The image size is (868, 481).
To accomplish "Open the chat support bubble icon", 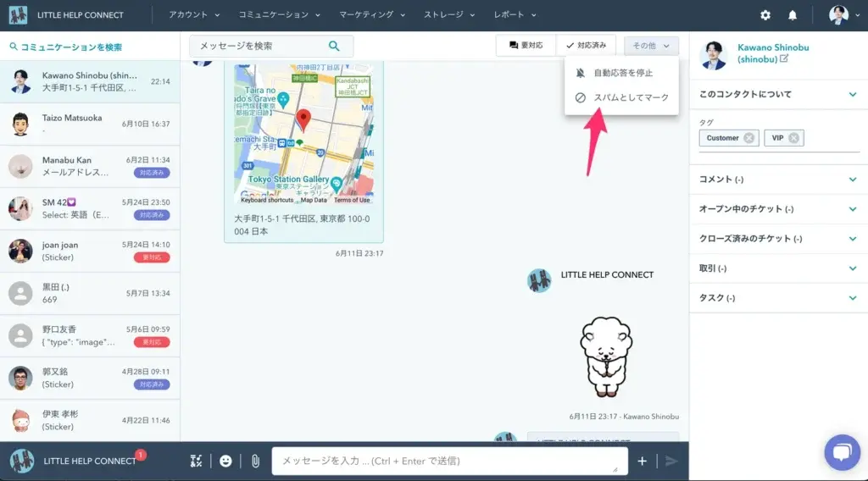I will pos(842,451).
